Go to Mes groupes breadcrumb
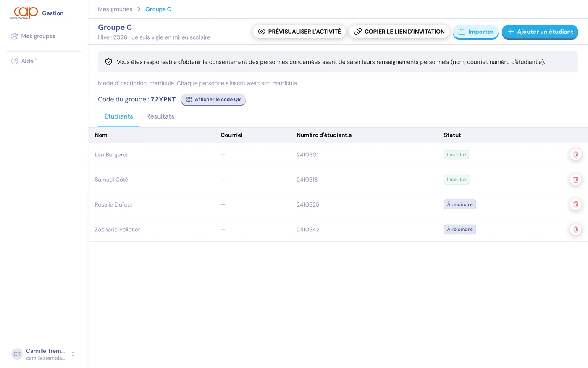 pyautogui.click(x=115, y=9)
